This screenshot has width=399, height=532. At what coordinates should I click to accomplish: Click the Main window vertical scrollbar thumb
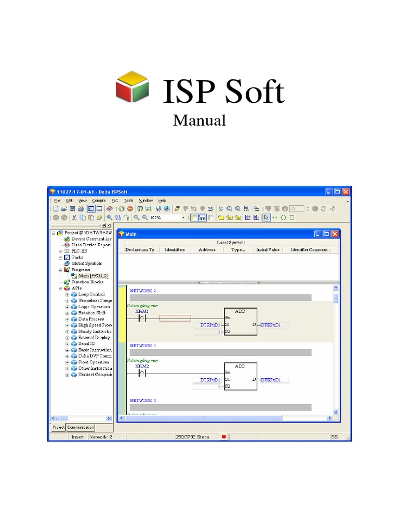coord(336,299)
